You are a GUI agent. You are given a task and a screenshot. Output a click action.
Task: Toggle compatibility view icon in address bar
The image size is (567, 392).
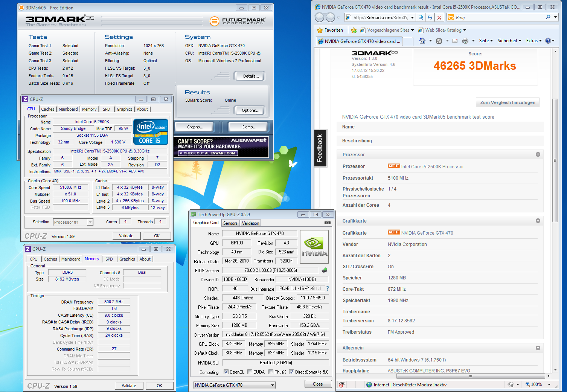tap(421, 17)
